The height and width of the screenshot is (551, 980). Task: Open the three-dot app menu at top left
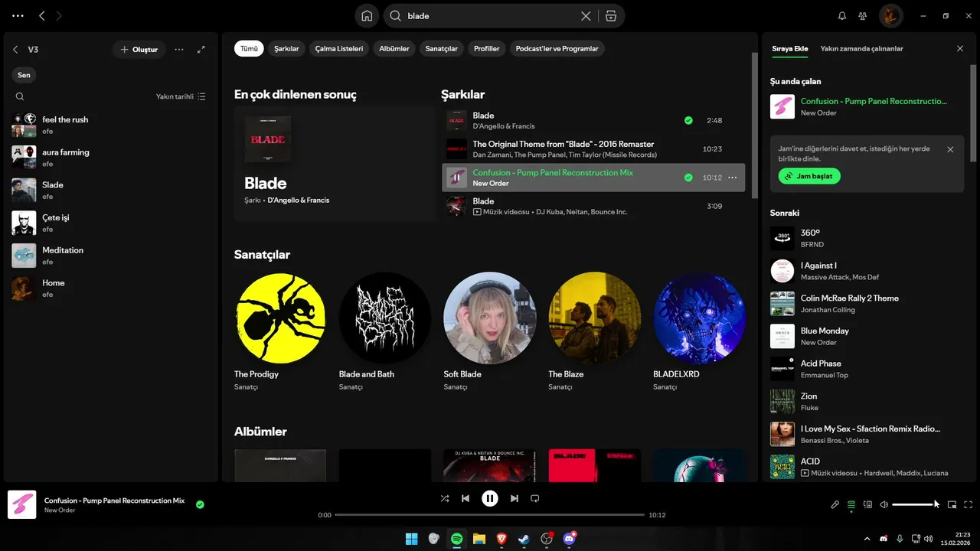tap(18, 15)
